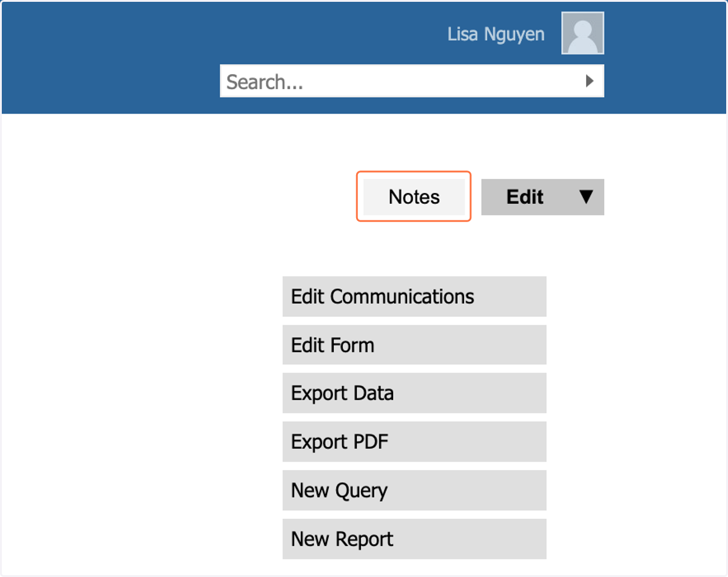728x577 pixels.
Task: Expand the Edit dropdown arrow
Action: pos(585,197)
